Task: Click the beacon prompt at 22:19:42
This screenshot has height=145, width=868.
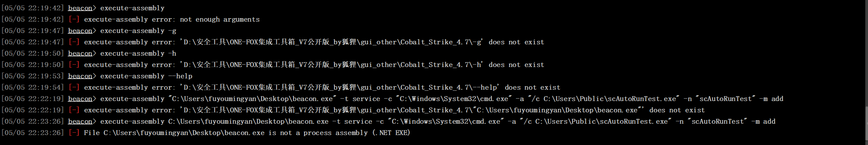Action: point(80,8)
